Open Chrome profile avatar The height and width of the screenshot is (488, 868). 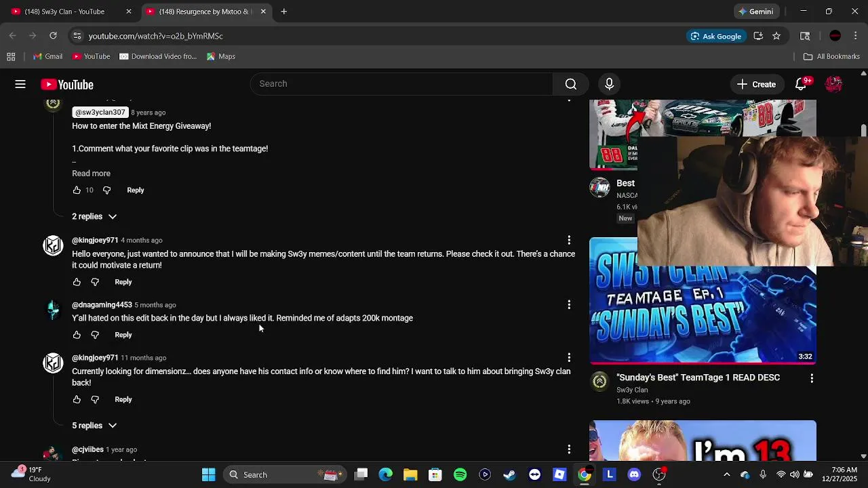[x=835, y=36]
